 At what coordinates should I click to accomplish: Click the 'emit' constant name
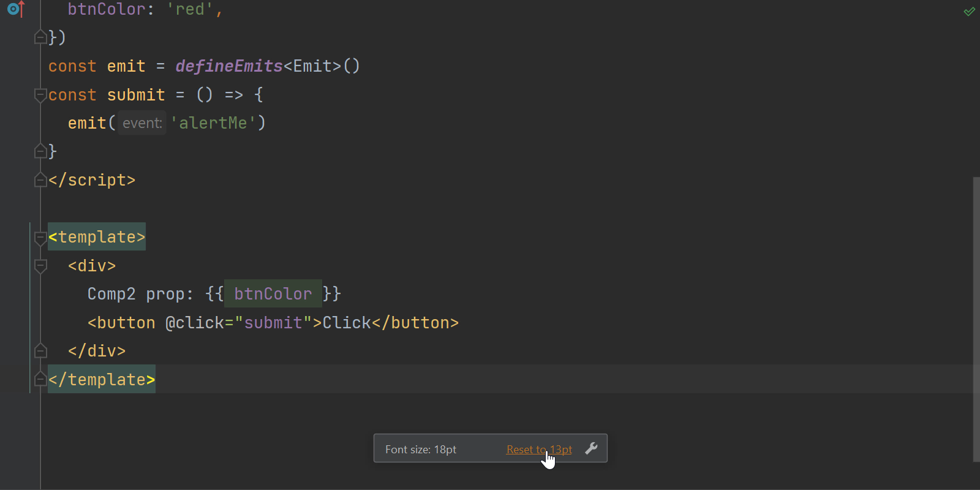point(126,66)
